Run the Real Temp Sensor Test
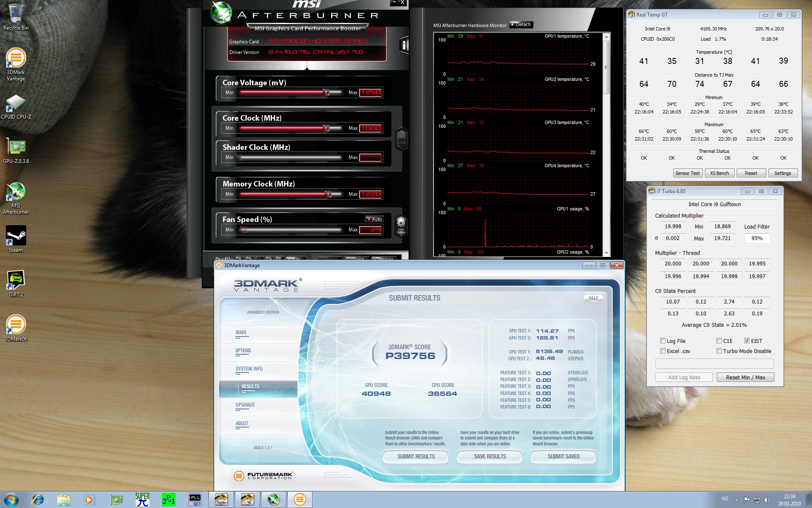This screenshot has height=508, width=812. (x=688, y=173)
